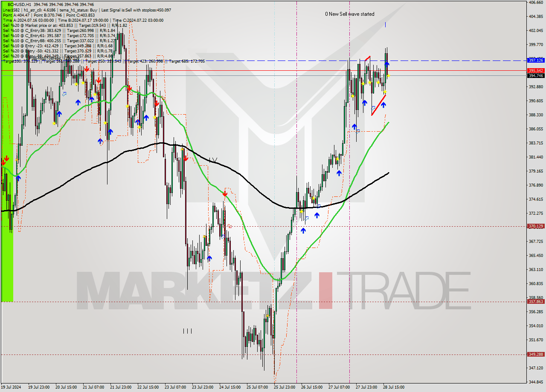Select the 'Sell %10 @ C_Entry38: 383.629' line

59,30
